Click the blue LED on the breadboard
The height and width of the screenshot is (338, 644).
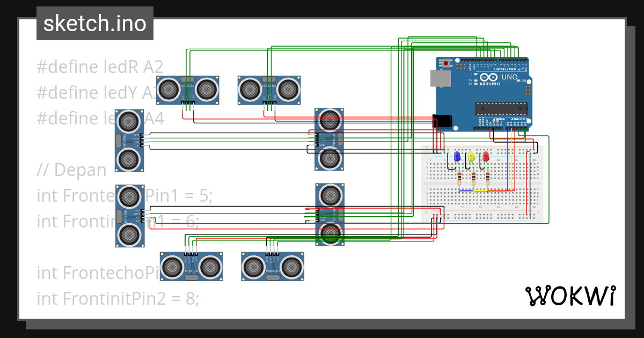pos(457,156)
